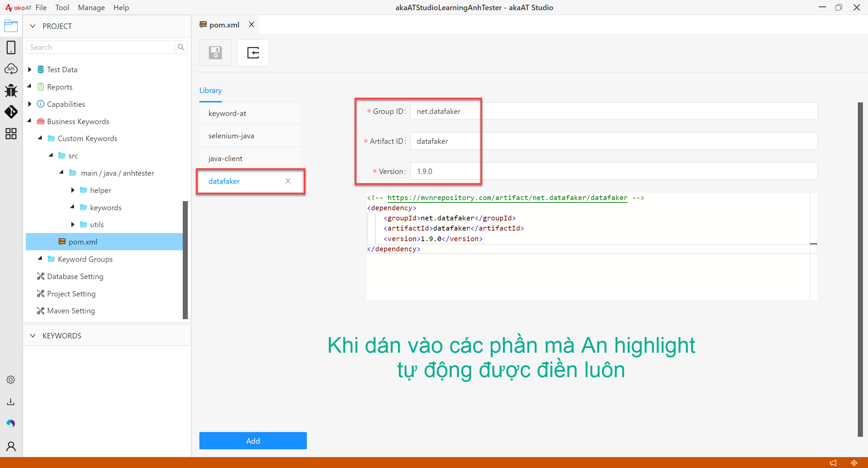Open the settings gear in sidebar
Viewport: 868px width, 468px height.
point(11,379)
